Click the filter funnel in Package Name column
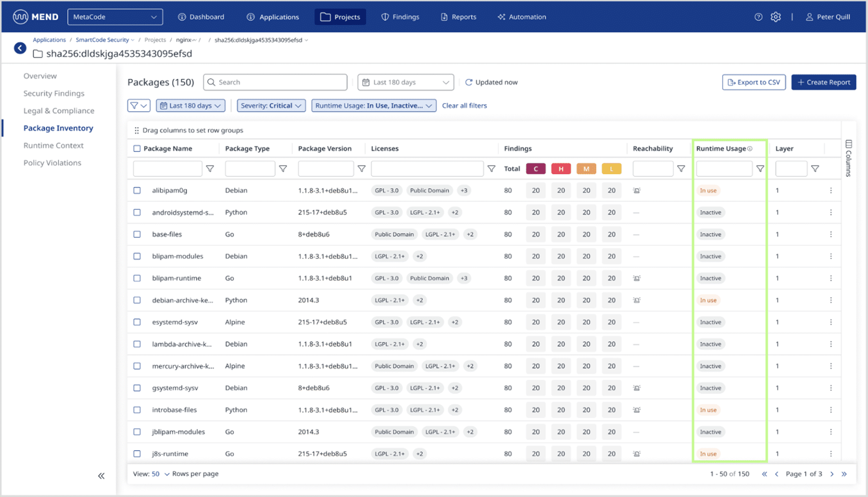The height and width of the screenshot is (497, 868). click(x=210, y=168)
